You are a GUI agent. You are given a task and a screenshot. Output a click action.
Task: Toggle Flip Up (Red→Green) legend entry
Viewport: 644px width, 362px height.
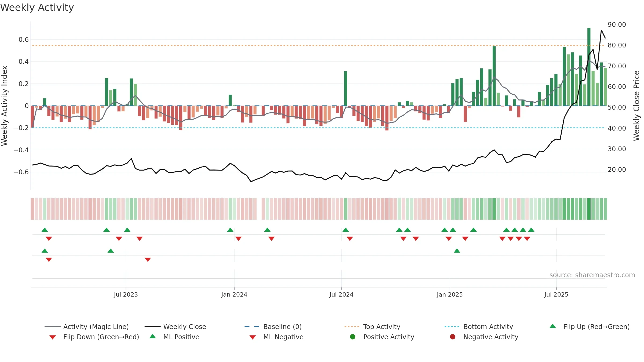[590, 327]
